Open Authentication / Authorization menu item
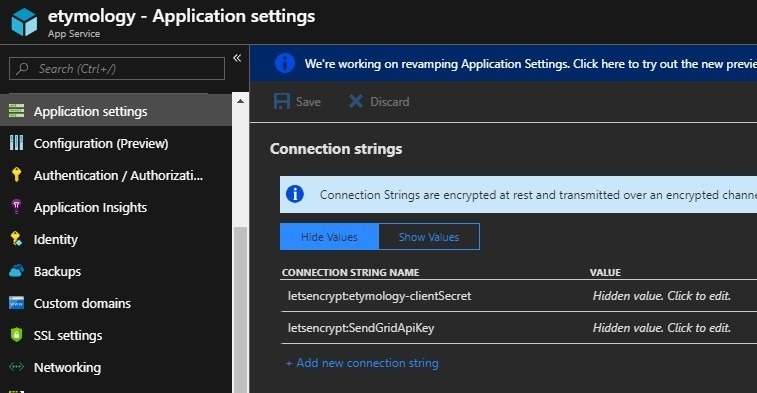Image resolution: width=757 pixels, height=393 pixels. (116, 175)
